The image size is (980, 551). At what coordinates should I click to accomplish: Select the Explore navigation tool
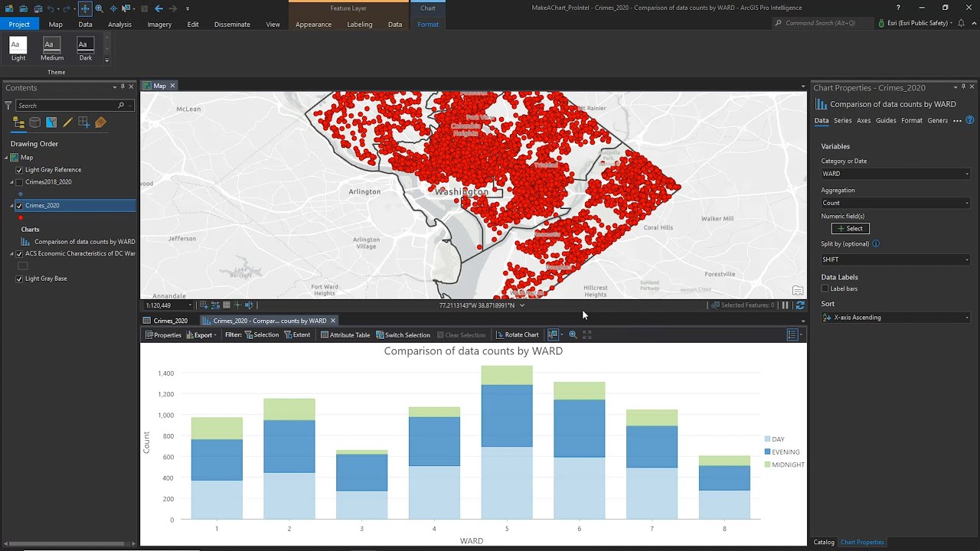(x=85, y=8)
